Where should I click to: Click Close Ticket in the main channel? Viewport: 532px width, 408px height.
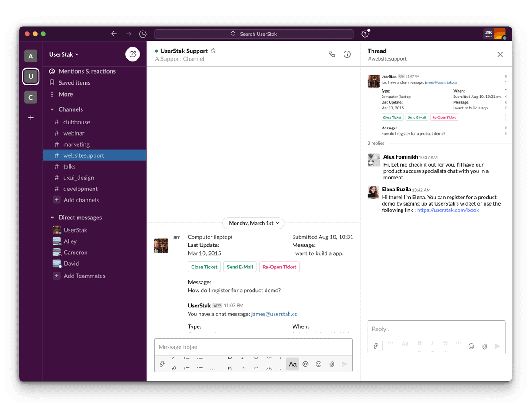point(204,267)
